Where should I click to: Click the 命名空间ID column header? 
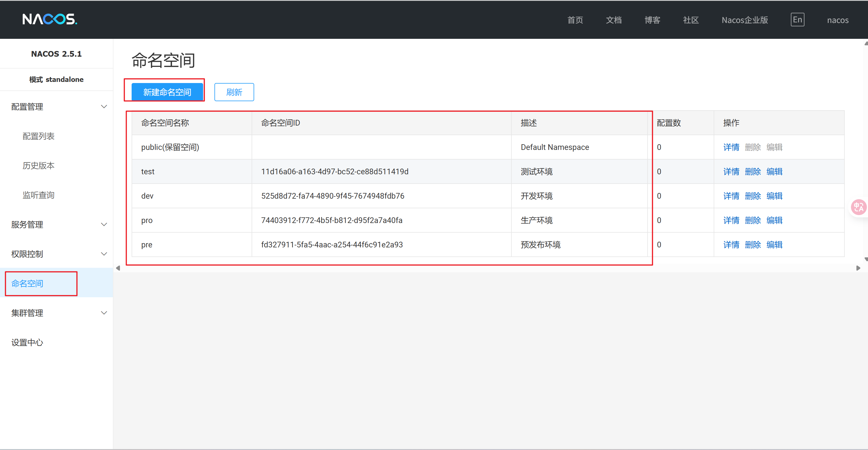point(382,123)
